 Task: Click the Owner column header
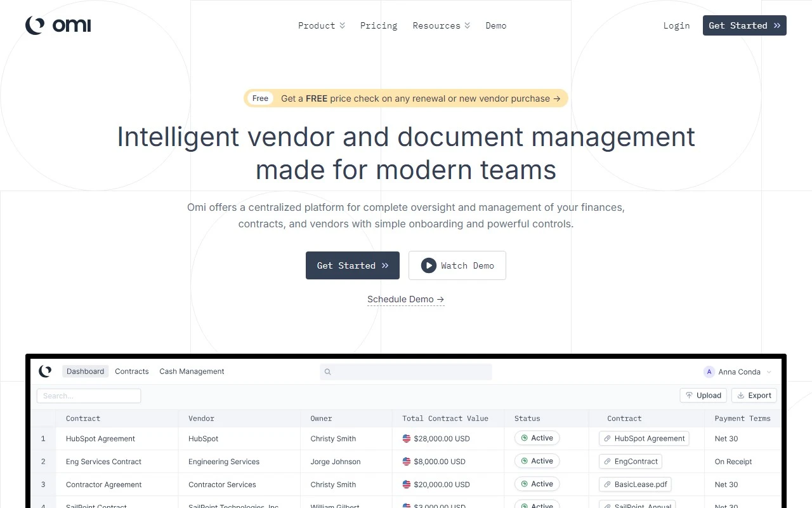[x=321, y=418]
